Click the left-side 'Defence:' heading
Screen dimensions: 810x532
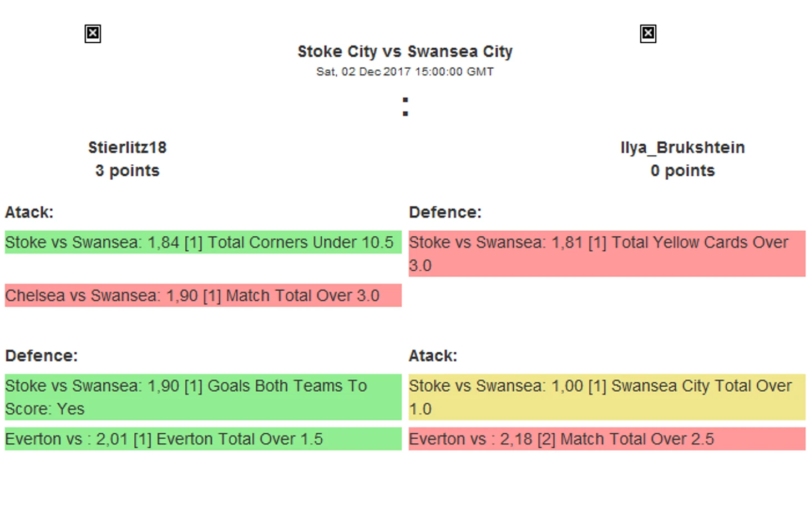(x=42, y=356)
